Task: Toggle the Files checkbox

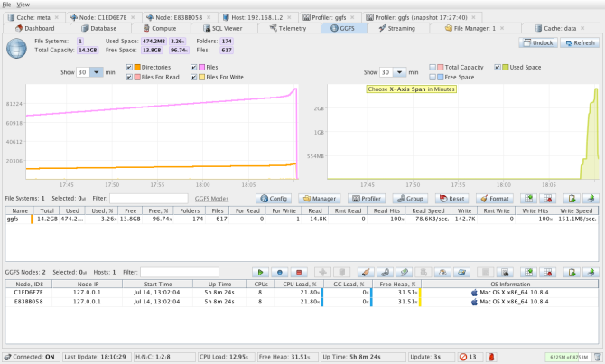Action: tap(194, 67)
